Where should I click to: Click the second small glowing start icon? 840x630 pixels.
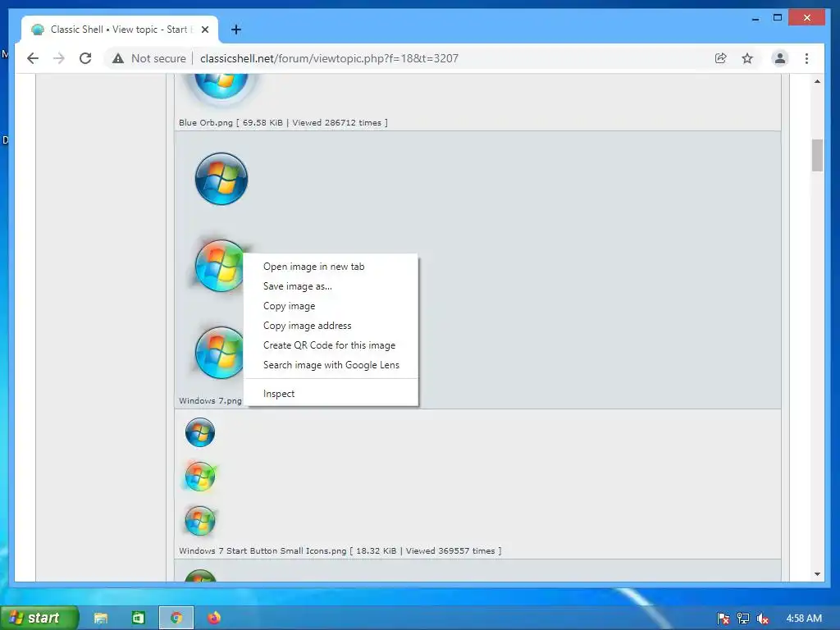point(200,477)
